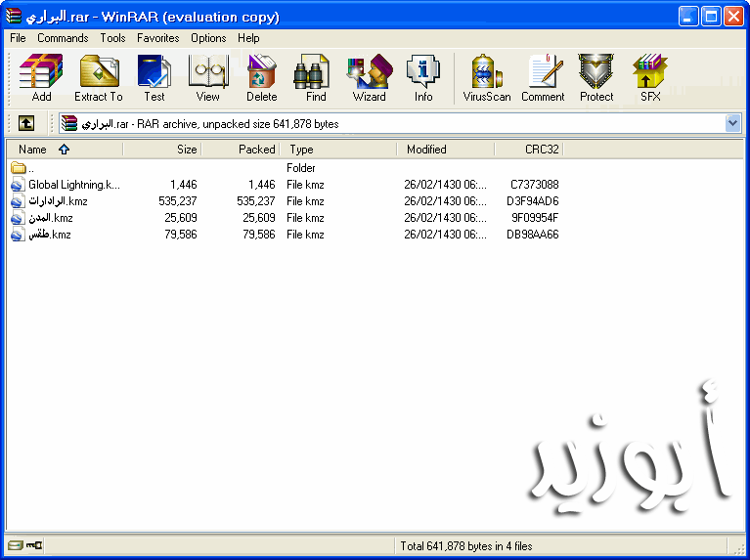This screenshot has width=750, height=560.
Task: Sort by Packed column header
Action: 241,150
